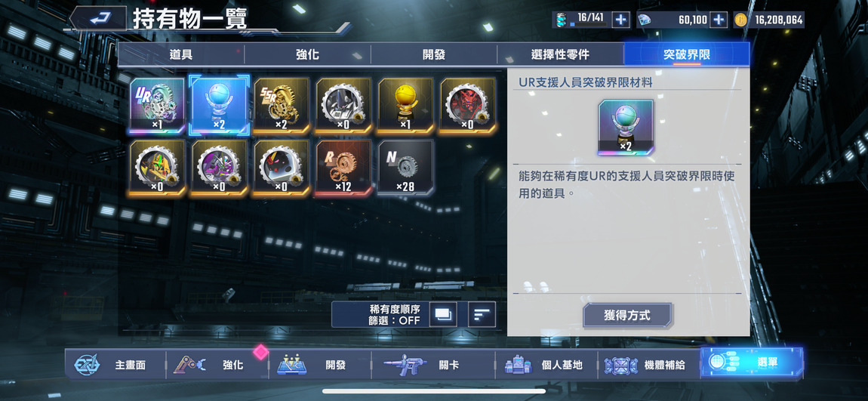
Task: Open 個人基地 in bottom navigation
Action: 546,365
